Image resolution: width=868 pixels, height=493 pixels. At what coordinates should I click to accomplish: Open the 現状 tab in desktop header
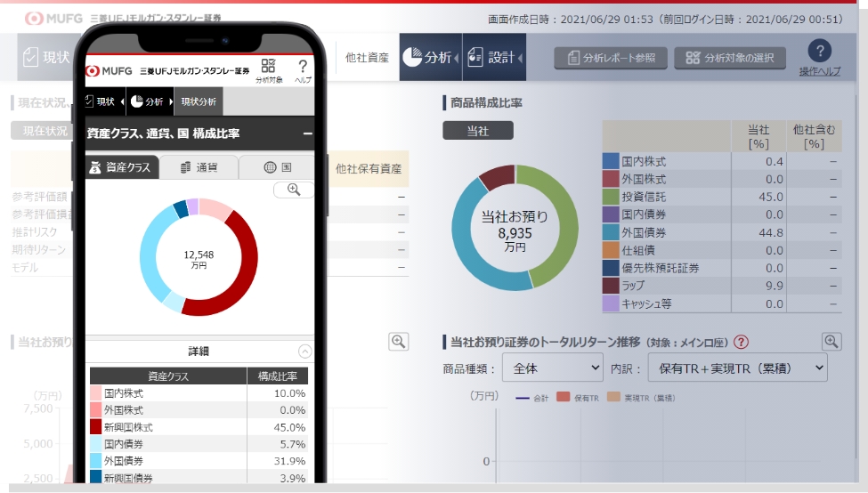coord(47,57)
